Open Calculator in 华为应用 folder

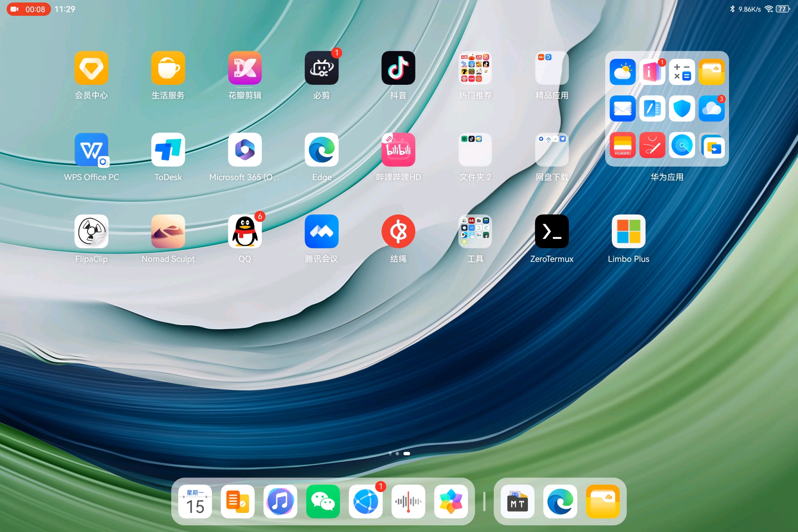click(x=682, y=72)
